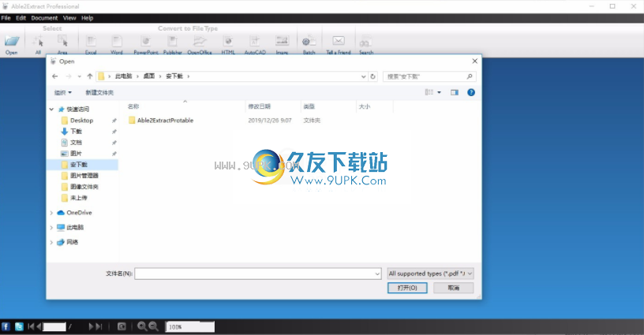
Task: Go to last page button
Action: pyautogui.click(x=99, y=327)
